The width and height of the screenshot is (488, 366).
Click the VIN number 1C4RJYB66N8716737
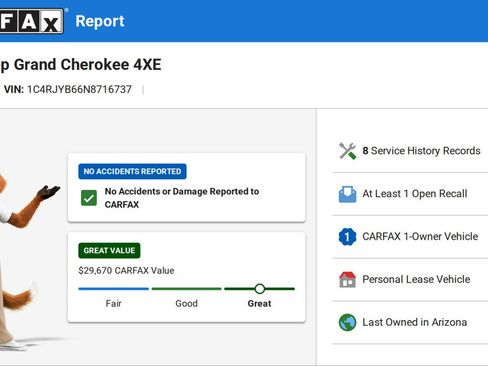79,89
